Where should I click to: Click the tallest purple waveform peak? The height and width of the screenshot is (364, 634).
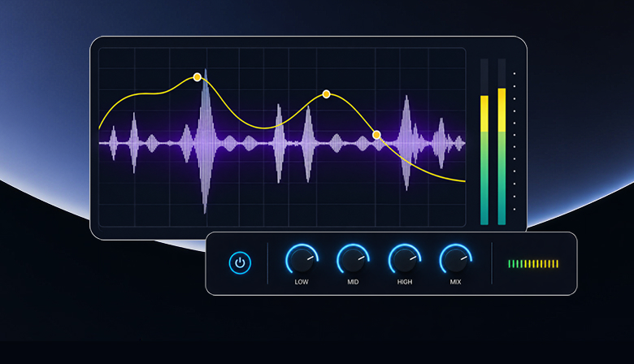tap(206, 141)
